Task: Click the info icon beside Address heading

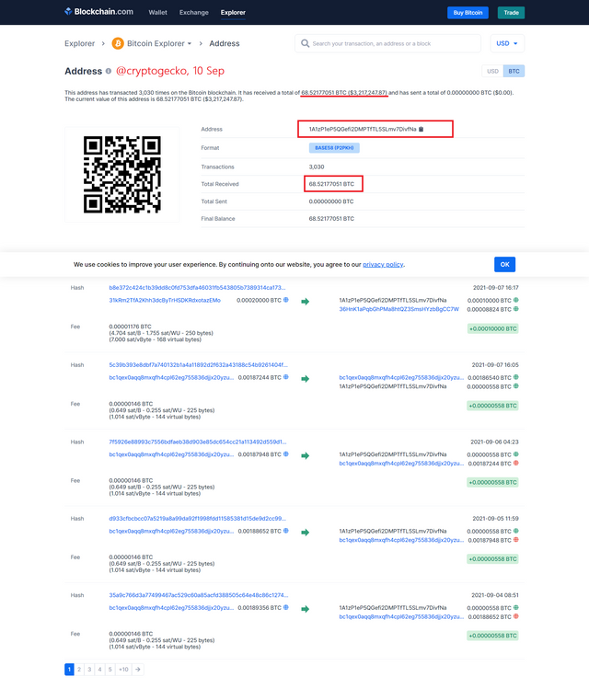Action: tap(108, 71)
